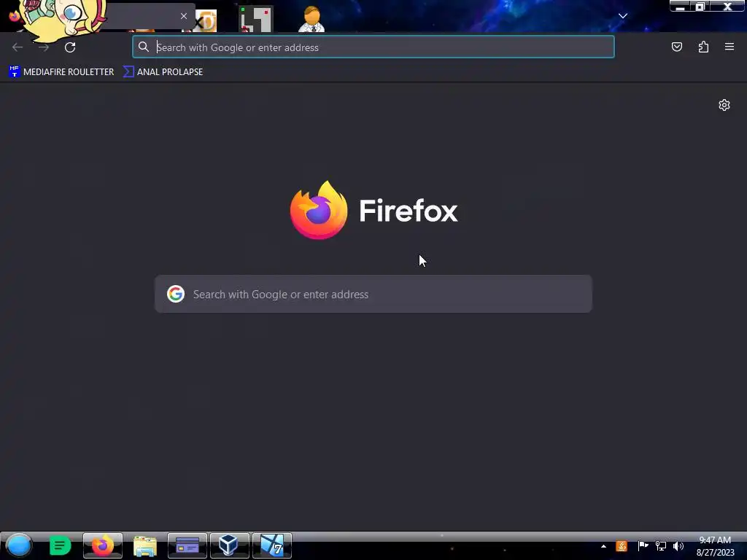
Task: Click the Google logo in page search box
Action: (176, 294)
